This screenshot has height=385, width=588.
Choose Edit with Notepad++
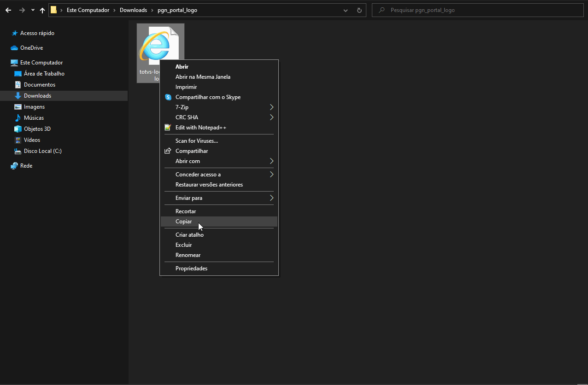201,128
